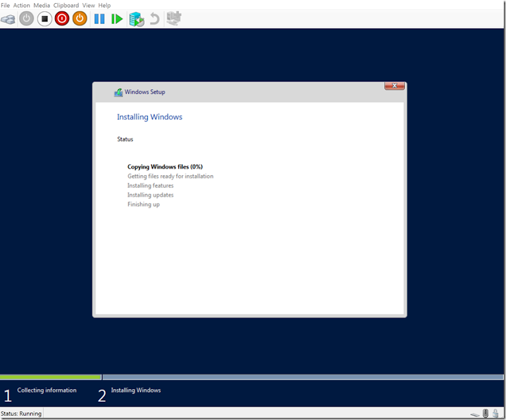
Task: Open the File menu
Action: click(x=5, y=5)
